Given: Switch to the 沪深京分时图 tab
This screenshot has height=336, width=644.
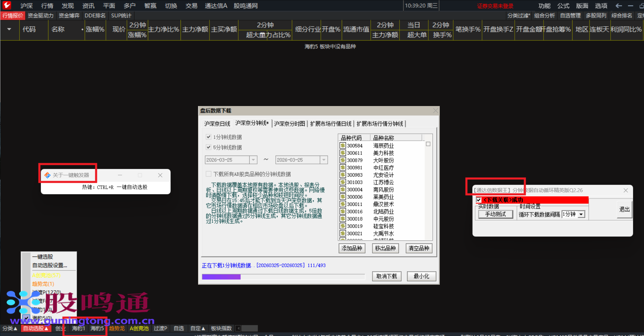Looking at the screenshot, I should click(x=290, y=124).
